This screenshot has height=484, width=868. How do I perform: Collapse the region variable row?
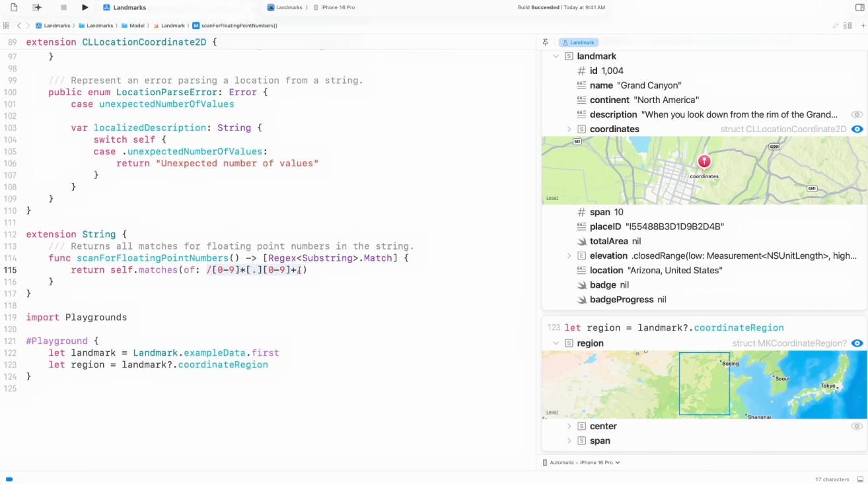[556, 343]
